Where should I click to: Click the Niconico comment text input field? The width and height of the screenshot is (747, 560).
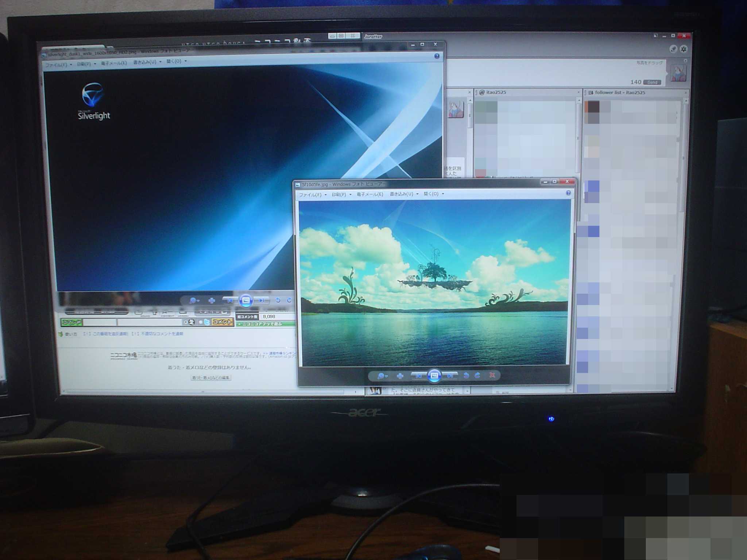point(149,322)
